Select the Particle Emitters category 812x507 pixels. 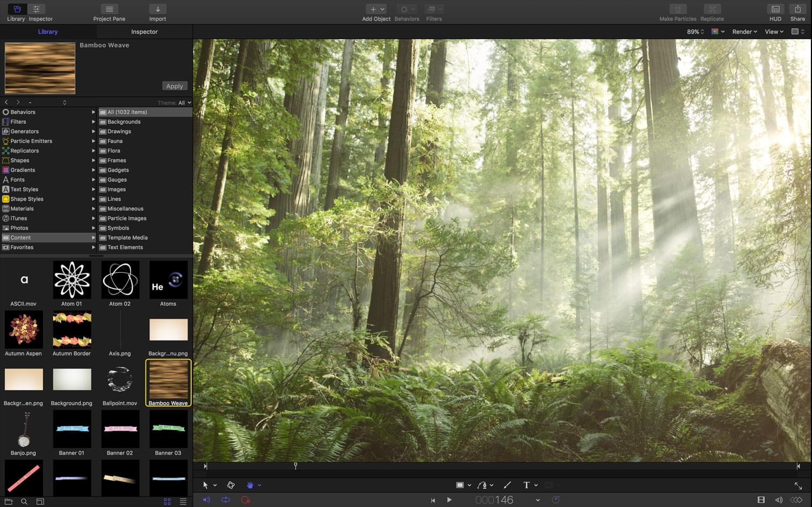(x=48, y=141)
